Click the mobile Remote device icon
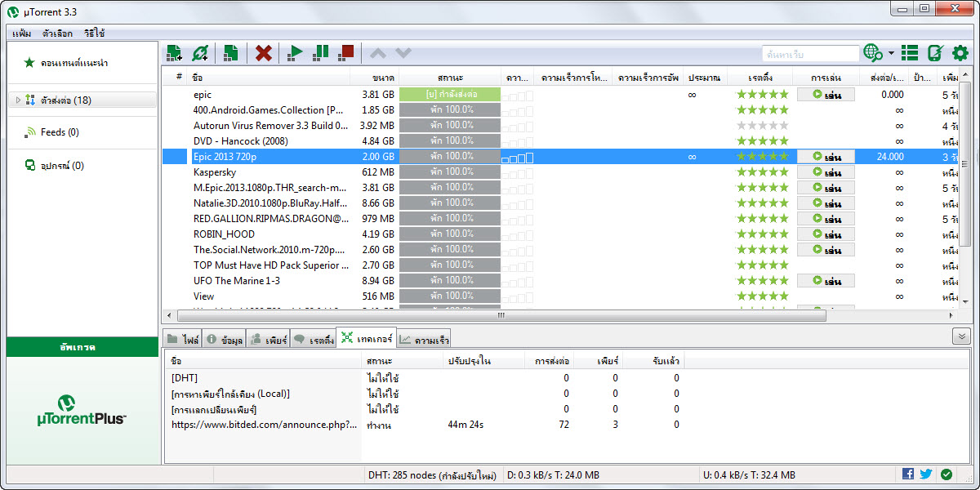The height and width of the screenshot is (490, 980). 935,53
